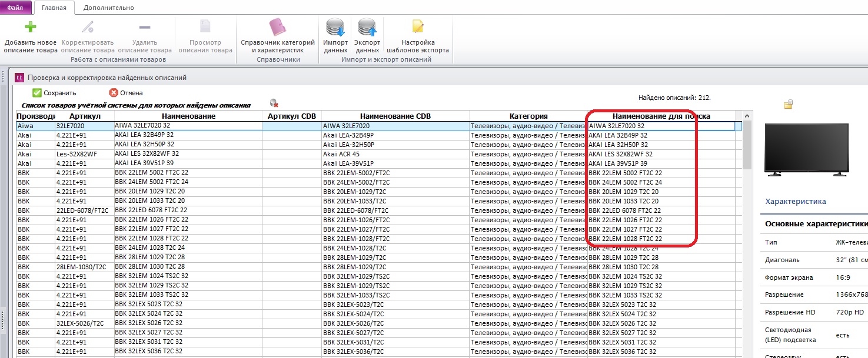Click the table vertical scrollbar thumb

(747, 145)
